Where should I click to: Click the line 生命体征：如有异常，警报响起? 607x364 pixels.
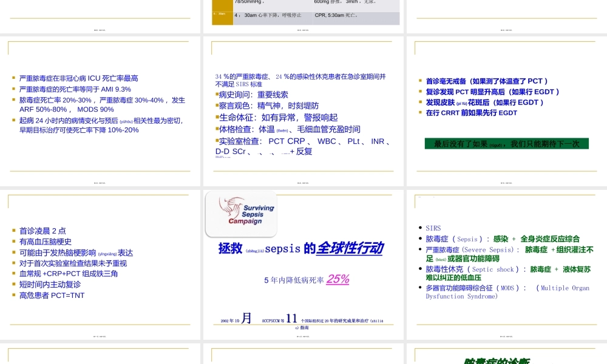[x=276, y=117]
